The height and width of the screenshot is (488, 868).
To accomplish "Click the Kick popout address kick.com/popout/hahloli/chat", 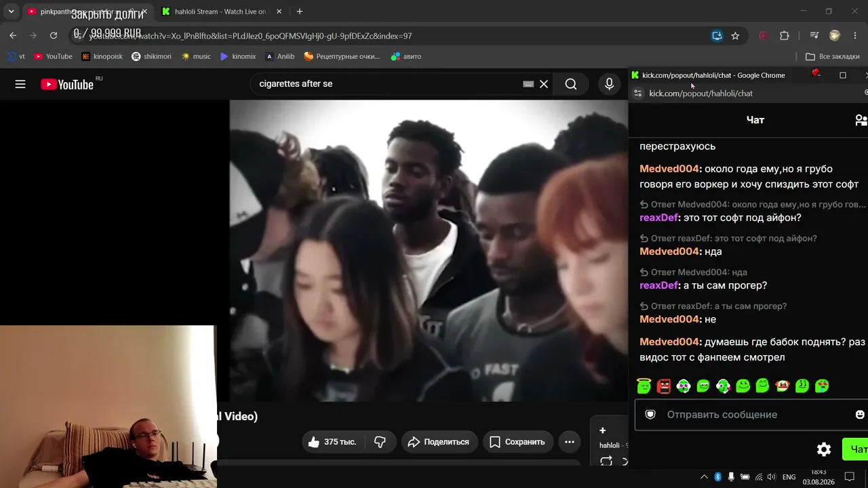I will click(x=701, y=93).
